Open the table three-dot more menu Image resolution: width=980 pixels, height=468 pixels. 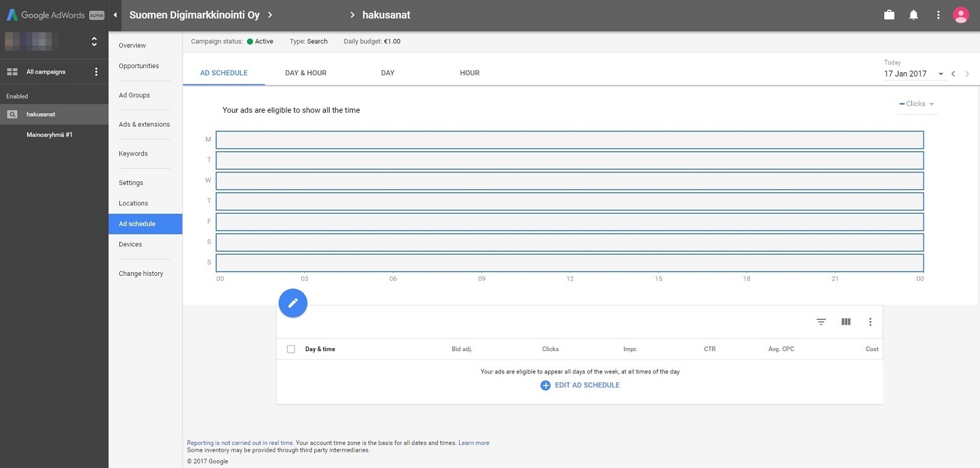pyautogui.click(x=870, y=322)
